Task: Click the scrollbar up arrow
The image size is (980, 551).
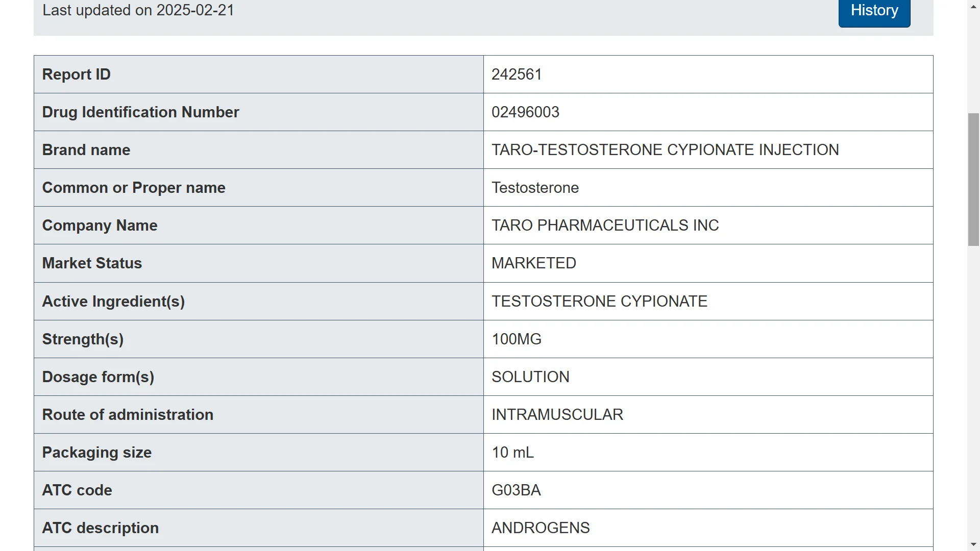Action: point(973,6)
